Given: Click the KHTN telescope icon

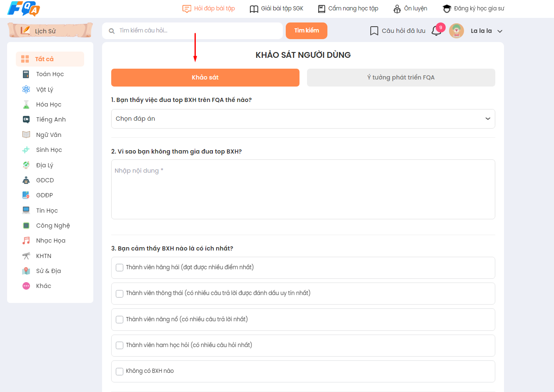Looking at the screenshot, I should pos(26,256).
